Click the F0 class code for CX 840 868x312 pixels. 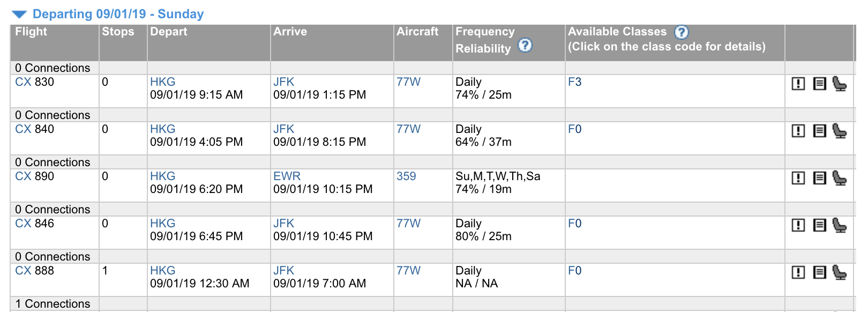tap(574, 129)
